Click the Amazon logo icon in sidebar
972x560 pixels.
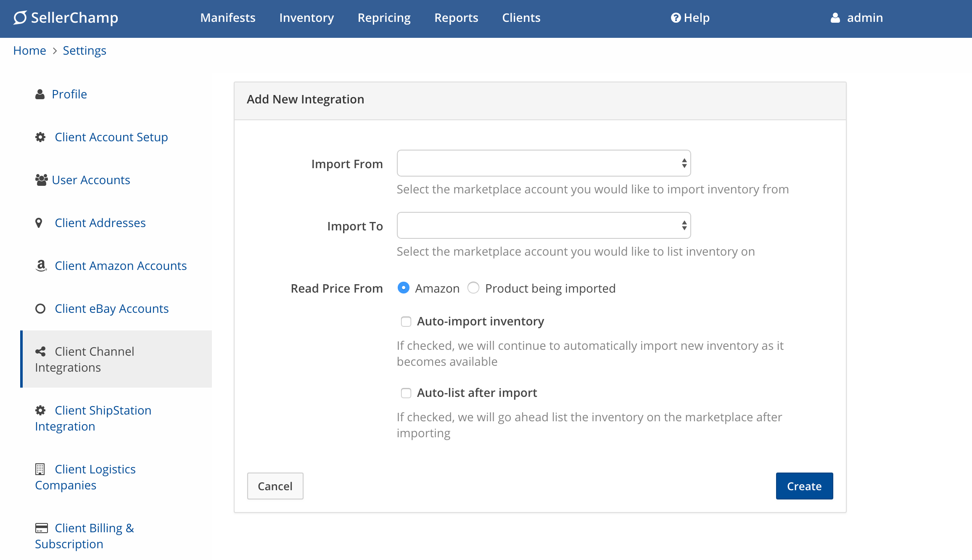click(x=41, y=266)
